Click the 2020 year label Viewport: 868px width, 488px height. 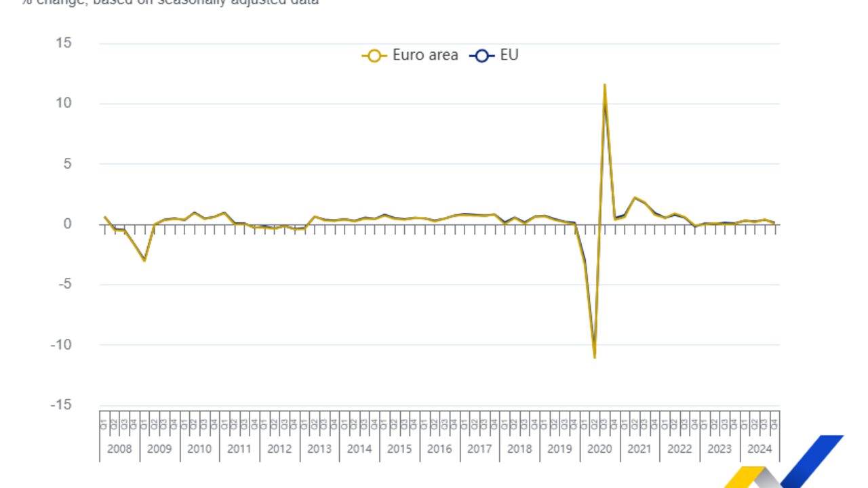(x=599, y=449)
